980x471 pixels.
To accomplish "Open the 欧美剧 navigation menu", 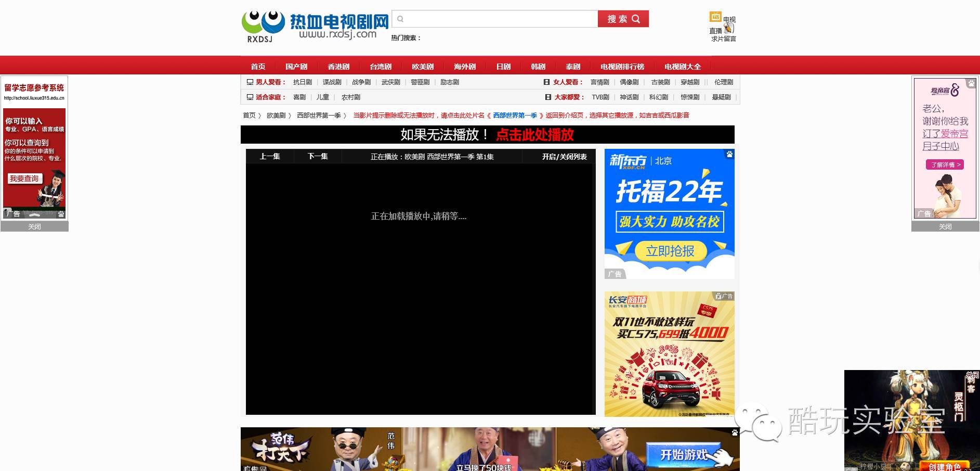I will [x=422, y=66].
